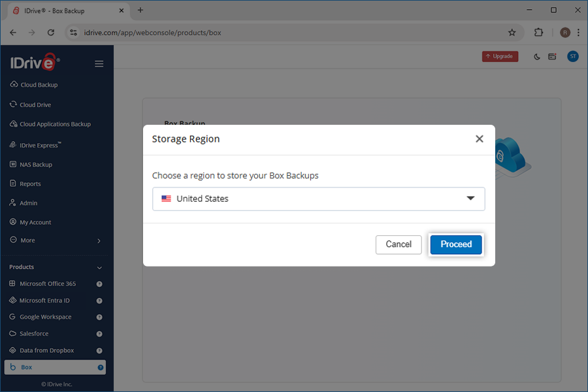Reload the page
The image size is (588, 392).
pyautogui.click(x=51, y=33)
